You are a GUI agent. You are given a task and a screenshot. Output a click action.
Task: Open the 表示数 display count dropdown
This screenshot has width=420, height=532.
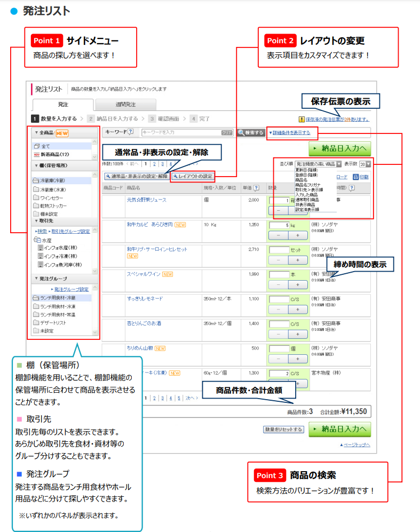pyautogui.click(x=365, y=164)
